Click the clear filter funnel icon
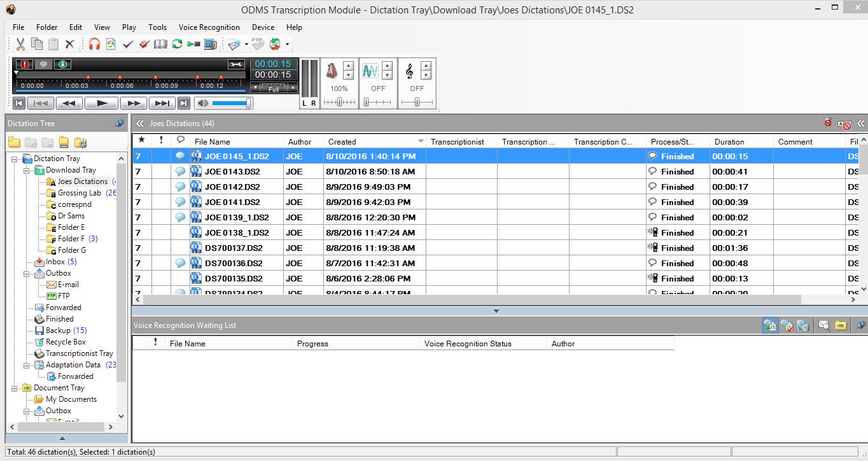Viewport: 868px width, 461px height. coord(827,124)
